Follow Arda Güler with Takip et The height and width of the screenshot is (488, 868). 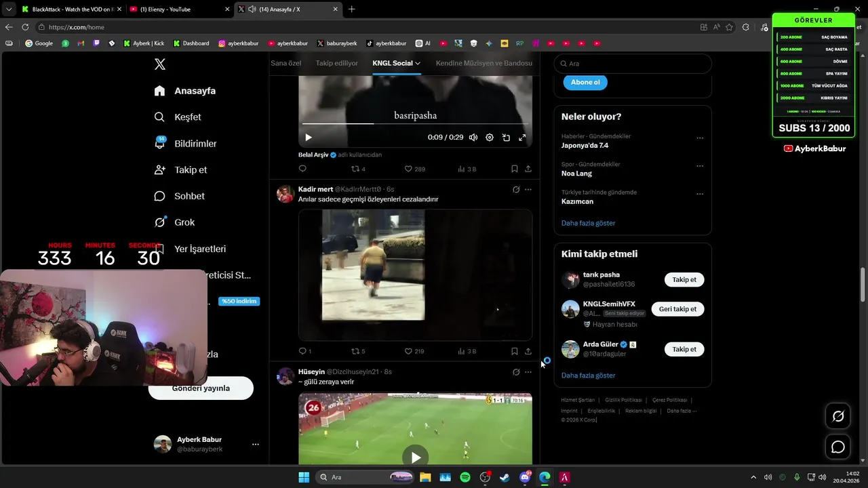point(684,349)
